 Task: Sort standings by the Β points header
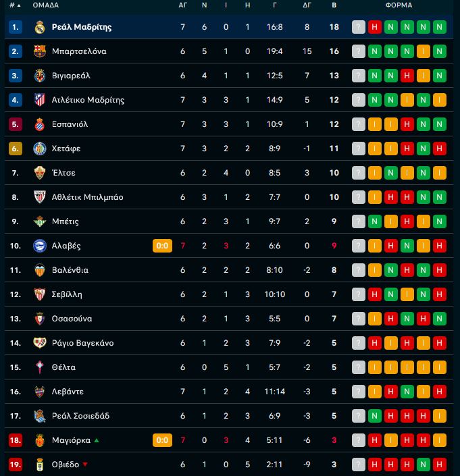coord(334,5)
